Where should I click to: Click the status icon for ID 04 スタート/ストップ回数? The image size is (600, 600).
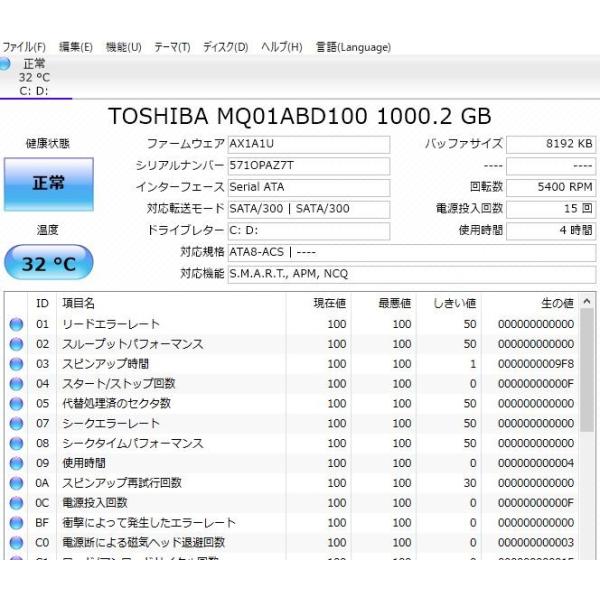pyautogui.click(x=16, y=384)
